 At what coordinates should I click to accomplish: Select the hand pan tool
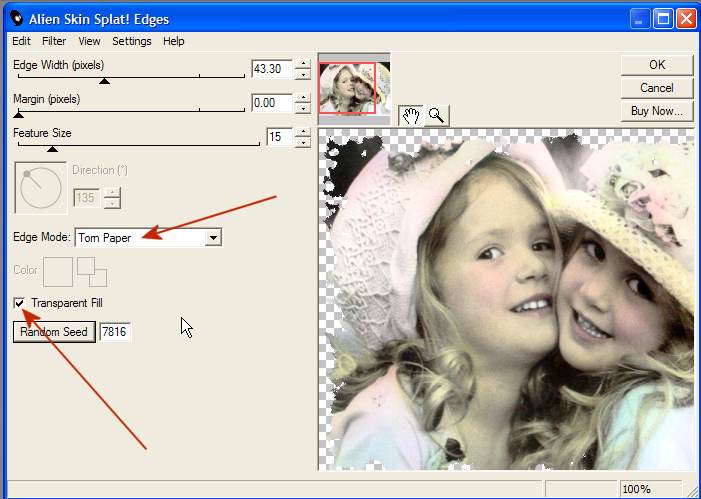click(411, 116)
